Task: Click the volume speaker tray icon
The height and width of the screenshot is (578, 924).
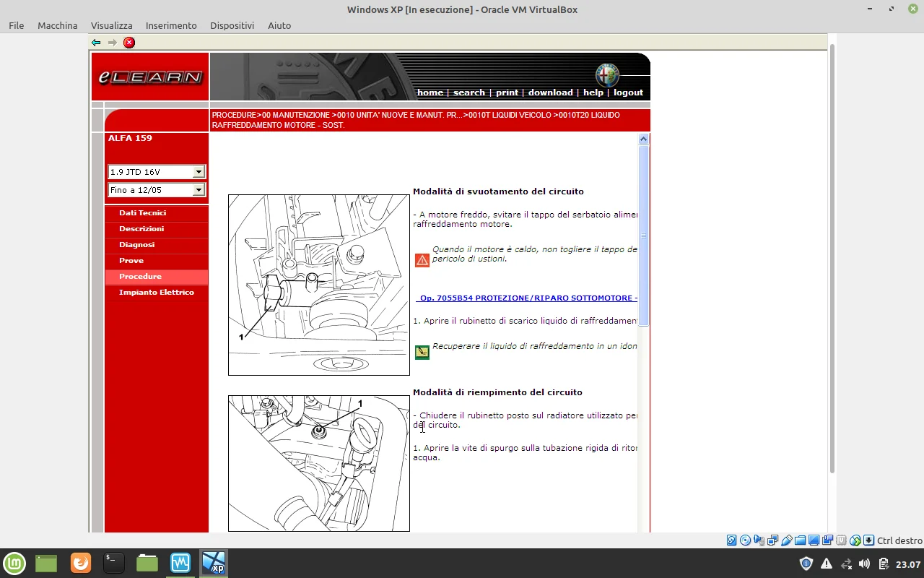Action: pyautogui.click(x=865, y=564)
